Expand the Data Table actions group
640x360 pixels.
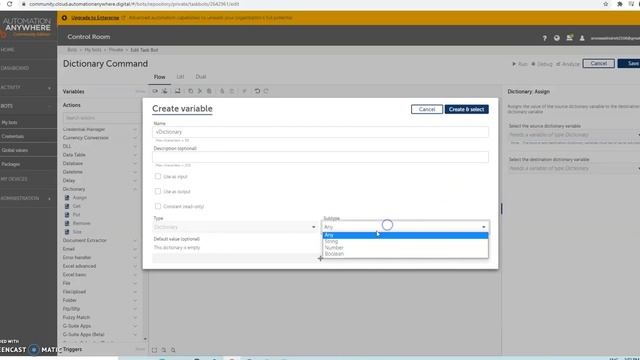coord(135,155)
